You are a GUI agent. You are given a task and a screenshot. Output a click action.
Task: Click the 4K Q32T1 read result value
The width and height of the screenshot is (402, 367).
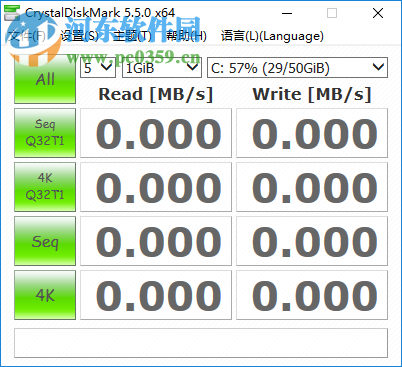point(156,187)
